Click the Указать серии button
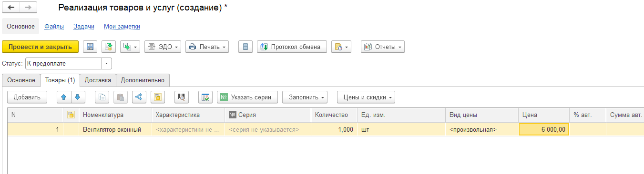Viewport: 644px width, 174px height. point(247,97)
